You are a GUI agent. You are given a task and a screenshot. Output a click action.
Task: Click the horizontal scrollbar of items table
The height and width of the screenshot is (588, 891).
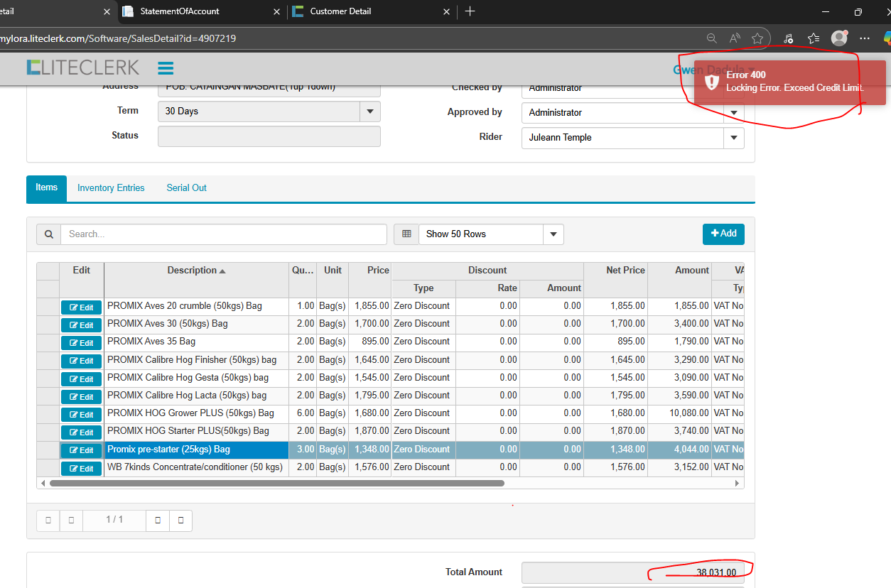coord(277,483)
